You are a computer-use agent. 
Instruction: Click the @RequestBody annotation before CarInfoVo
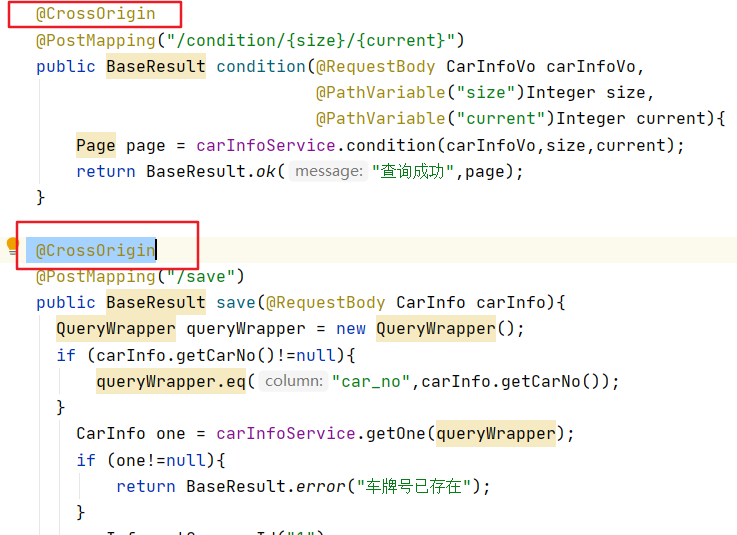point(375,66)
